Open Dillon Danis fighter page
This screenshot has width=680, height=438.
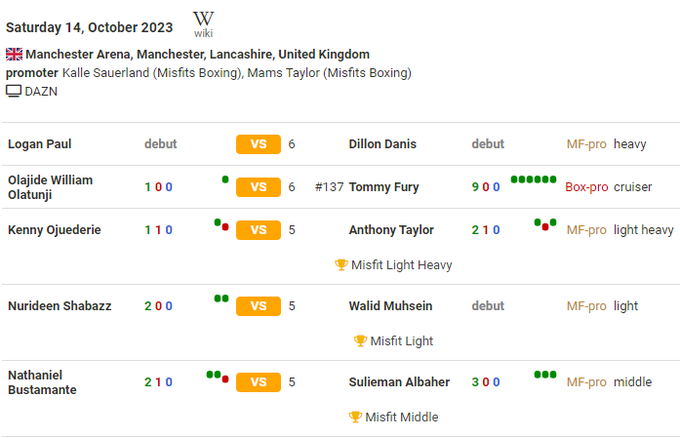[x=385, y=144]
